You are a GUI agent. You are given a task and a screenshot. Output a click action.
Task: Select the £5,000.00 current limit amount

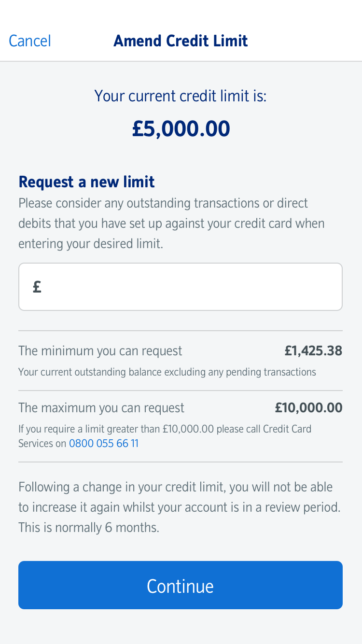(x=181, y=129)
